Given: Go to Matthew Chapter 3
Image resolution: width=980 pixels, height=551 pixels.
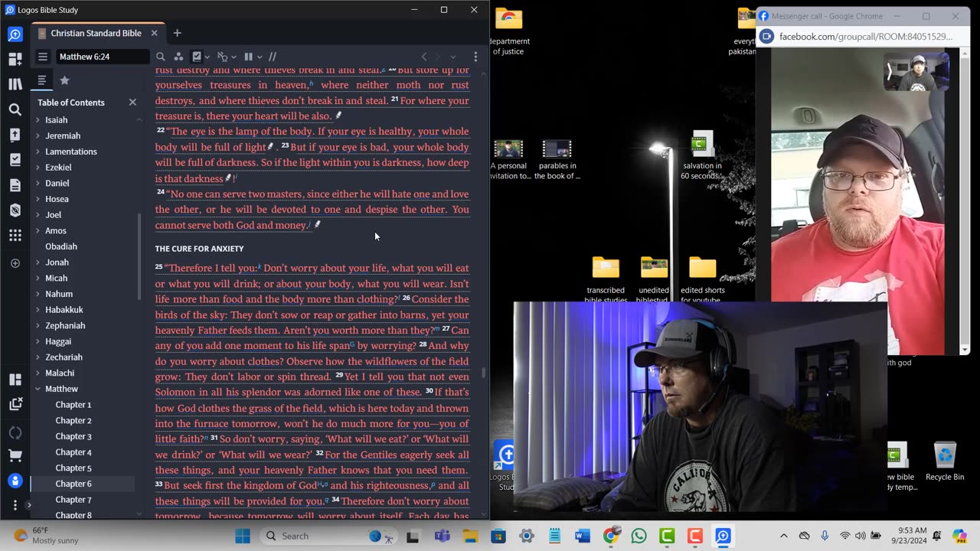Looking at the screenshot, I should click(73, 436).
